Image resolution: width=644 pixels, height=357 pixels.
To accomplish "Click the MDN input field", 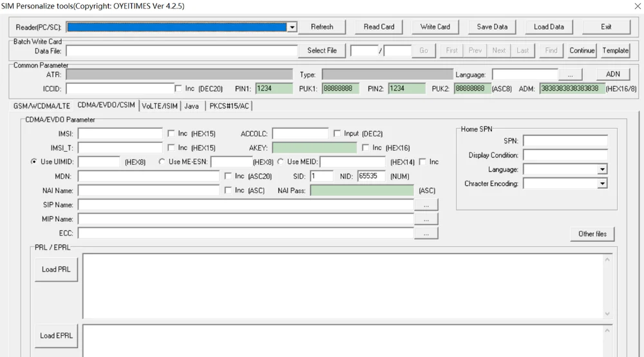I will 149,176.
